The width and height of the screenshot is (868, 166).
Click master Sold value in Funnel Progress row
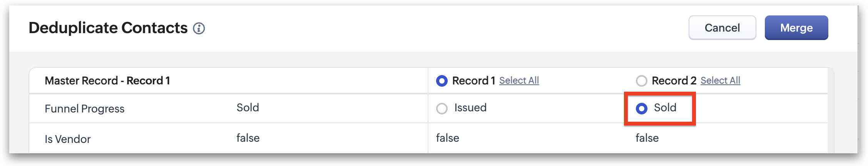coord(248,108)
